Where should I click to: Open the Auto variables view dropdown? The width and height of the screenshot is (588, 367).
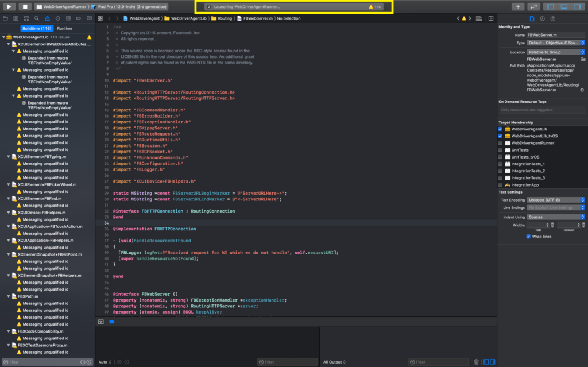click(x=105, y=362)
